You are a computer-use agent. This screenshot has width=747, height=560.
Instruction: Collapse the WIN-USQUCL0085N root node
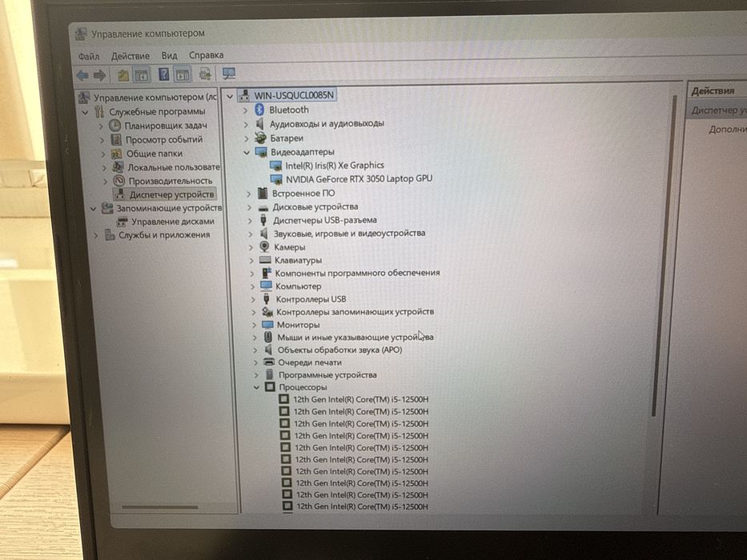(x=230, y=96)
